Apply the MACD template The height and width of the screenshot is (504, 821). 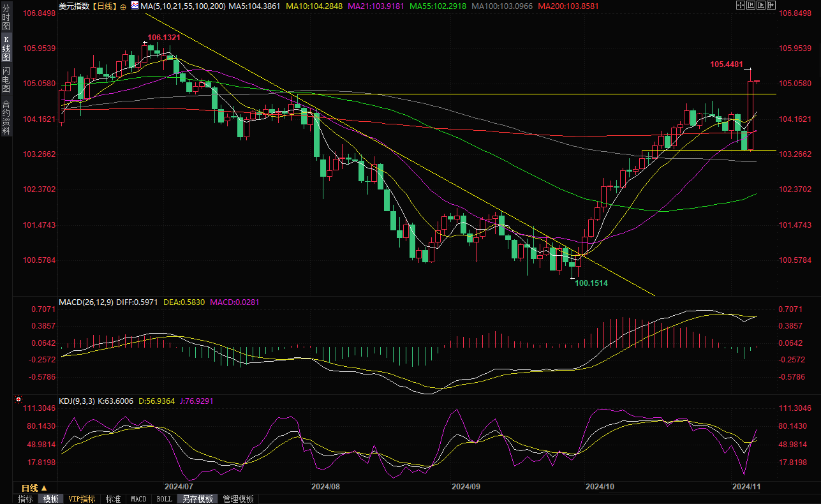point(138,499)
